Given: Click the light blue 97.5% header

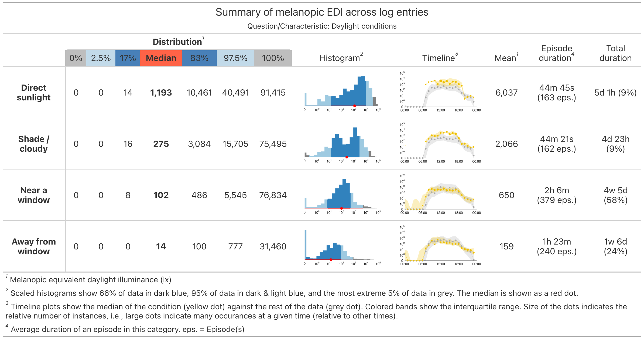Looking at the screenshot, I should point(235,58).
